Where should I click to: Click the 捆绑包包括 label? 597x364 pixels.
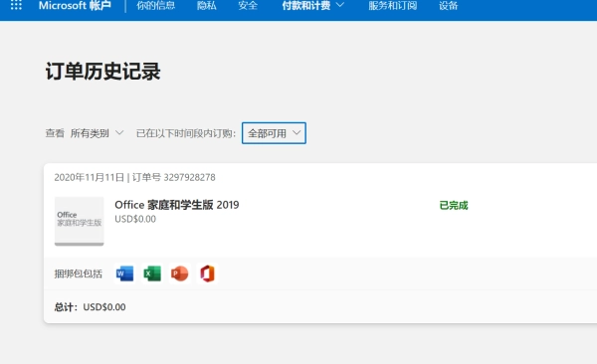[x=78, y=273]
